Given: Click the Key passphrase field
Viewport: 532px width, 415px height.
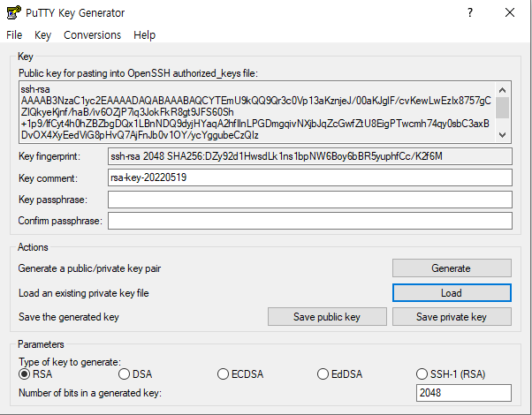Looking at the screenshot, I should [x=310, y=200].
